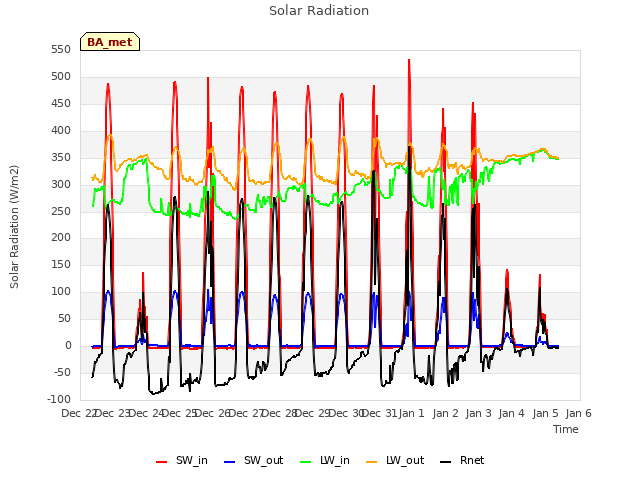The image size is (640, 480).
Task: Click the blue SW_out legend swatch
Action: click(x=230, y=462)
